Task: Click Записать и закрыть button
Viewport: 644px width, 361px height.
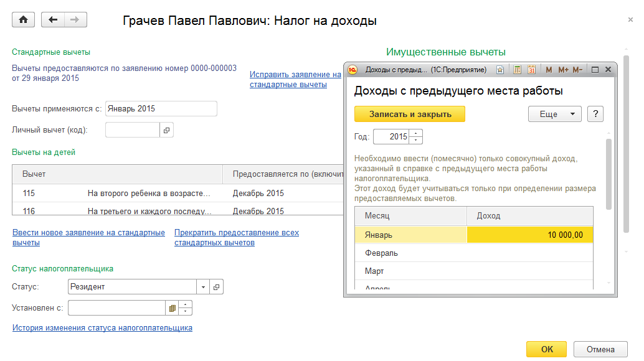Action: click(x=409, y=114)
